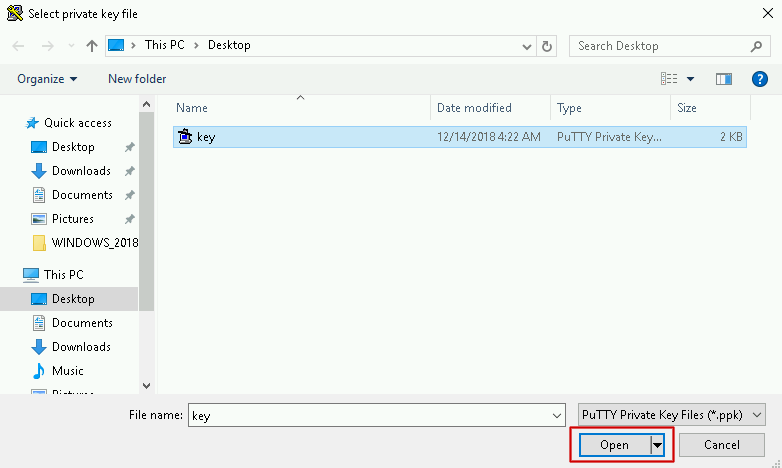Click the Help question mark icon

click(x=759, y=79)
